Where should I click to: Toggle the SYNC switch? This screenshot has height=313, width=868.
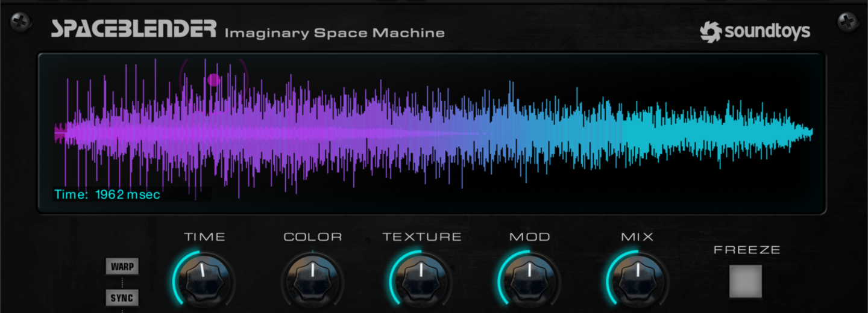pyautogui.click(x=122, y=298)
